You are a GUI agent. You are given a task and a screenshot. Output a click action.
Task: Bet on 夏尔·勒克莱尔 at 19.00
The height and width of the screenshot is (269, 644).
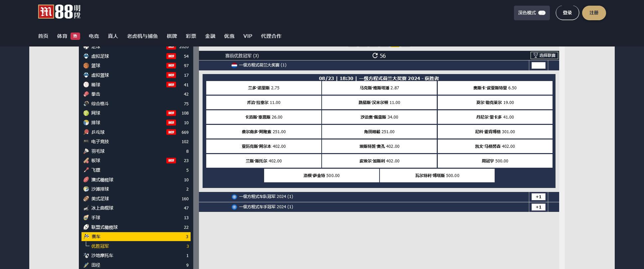[495, 103]
